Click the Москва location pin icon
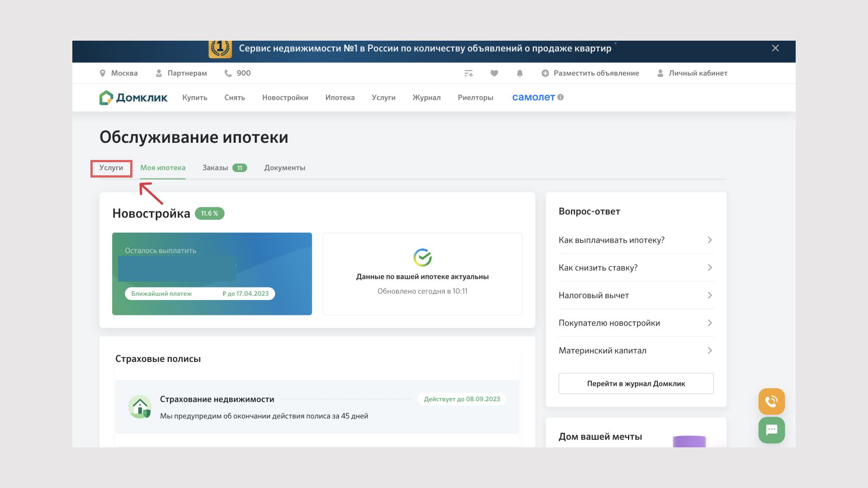Image resolution: width=868 pixels, height=488 pixels. pos(103,73)
